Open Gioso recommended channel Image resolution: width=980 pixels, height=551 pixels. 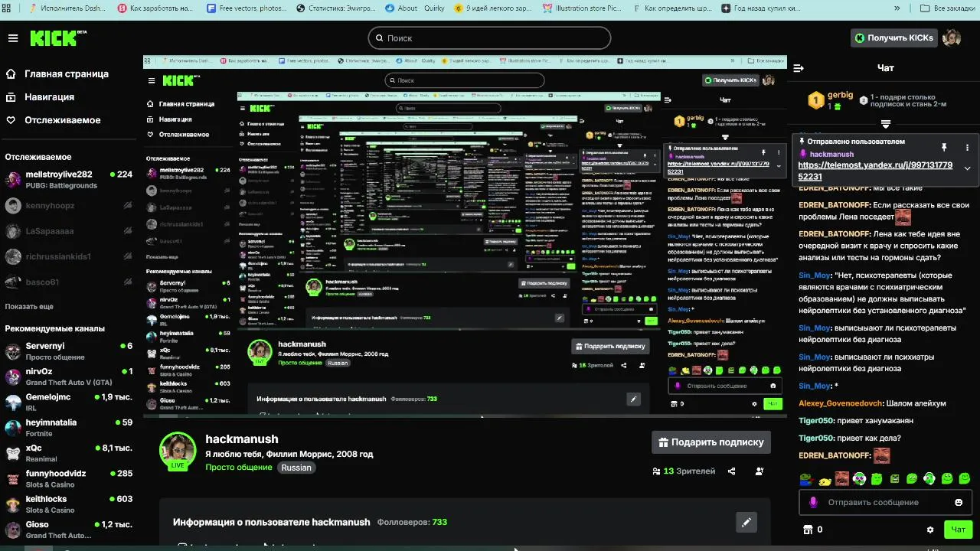[69, 530]
